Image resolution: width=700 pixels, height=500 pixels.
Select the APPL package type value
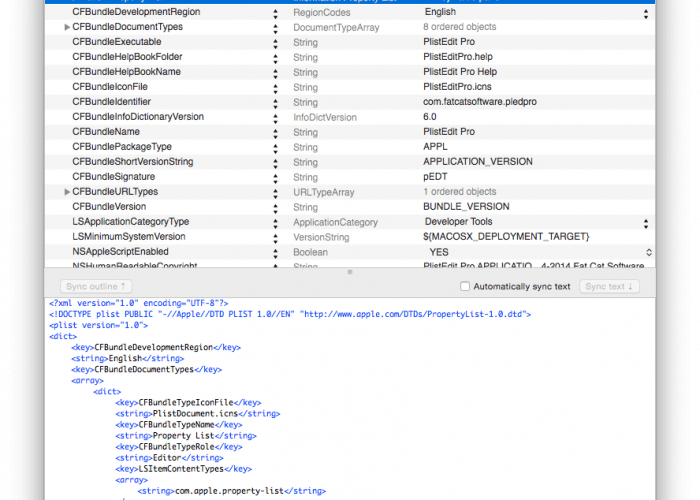click(x=435, y=147)
